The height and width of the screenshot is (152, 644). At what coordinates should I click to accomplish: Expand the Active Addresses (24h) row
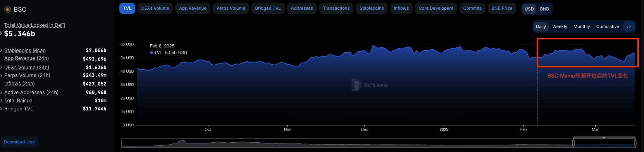tap(2, 93)
